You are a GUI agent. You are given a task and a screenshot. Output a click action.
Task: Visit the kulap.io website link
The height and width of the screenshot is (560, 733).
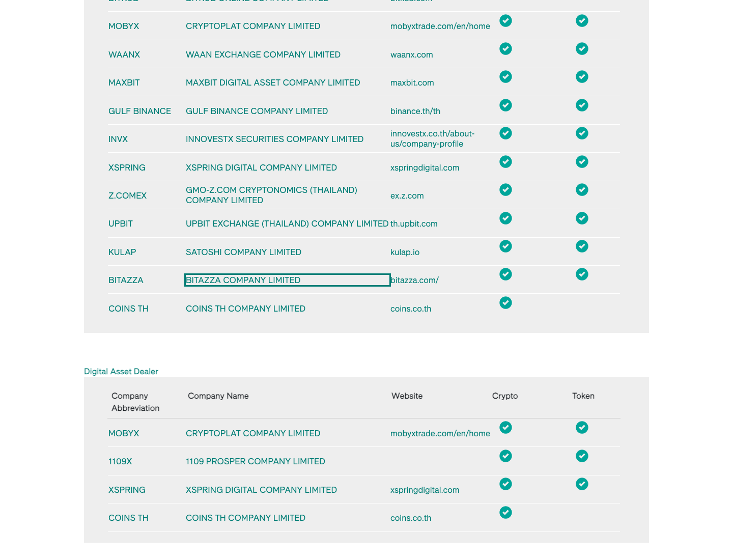pos(405,252)
